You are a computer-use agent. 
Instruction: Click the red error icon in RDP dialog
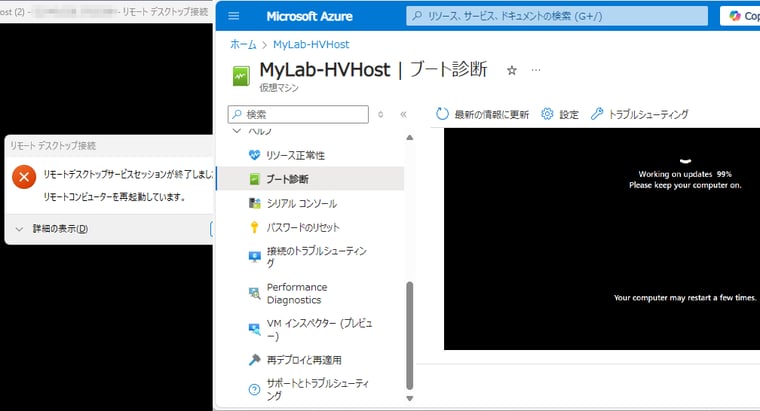pyautogui.click(x=24, y=177)
